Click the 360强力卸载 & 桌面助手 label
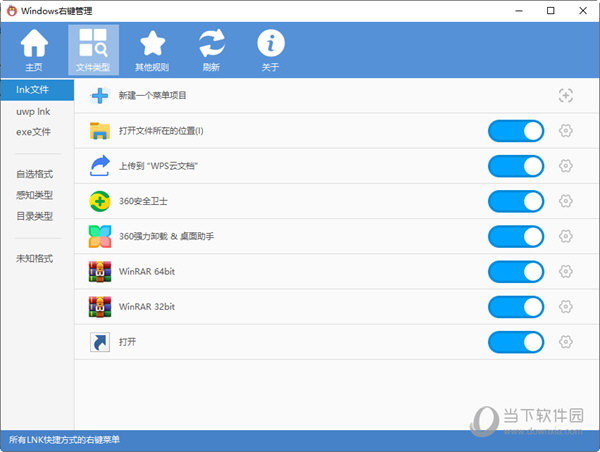This screenshot has width=600, height=452. pyautogui.click(x=166, y=237)
